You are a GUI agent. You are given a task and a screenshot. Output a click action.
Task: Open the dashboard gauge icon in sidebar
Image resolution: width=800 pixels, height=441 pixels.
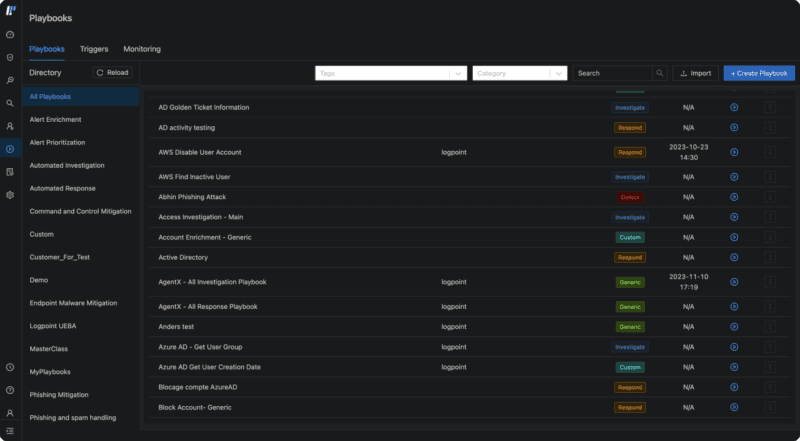click(10, 36)
